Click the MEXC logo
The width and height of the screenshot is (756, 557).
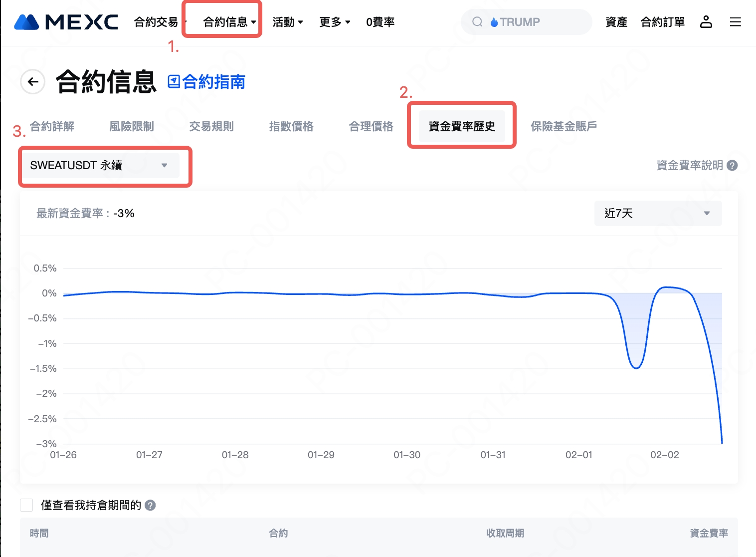(66, 22)
